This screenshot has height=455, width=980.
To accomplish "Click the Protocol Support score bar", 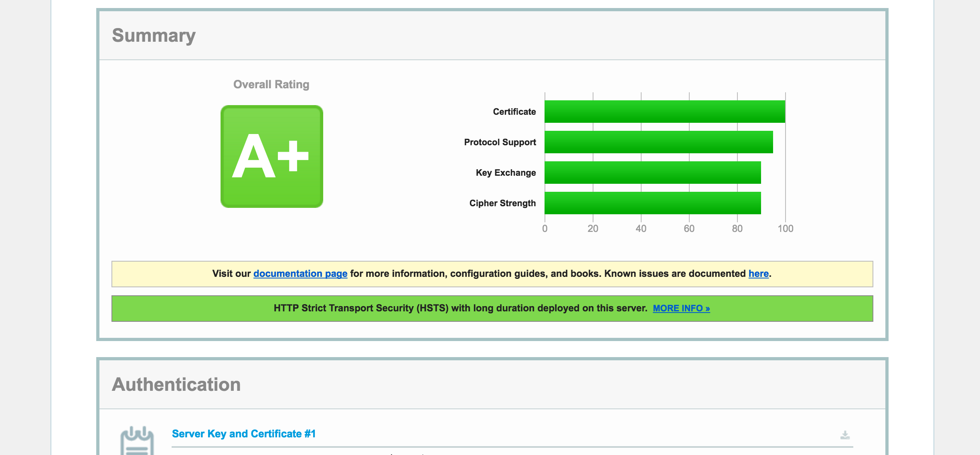I will click(x=658, y=142).
